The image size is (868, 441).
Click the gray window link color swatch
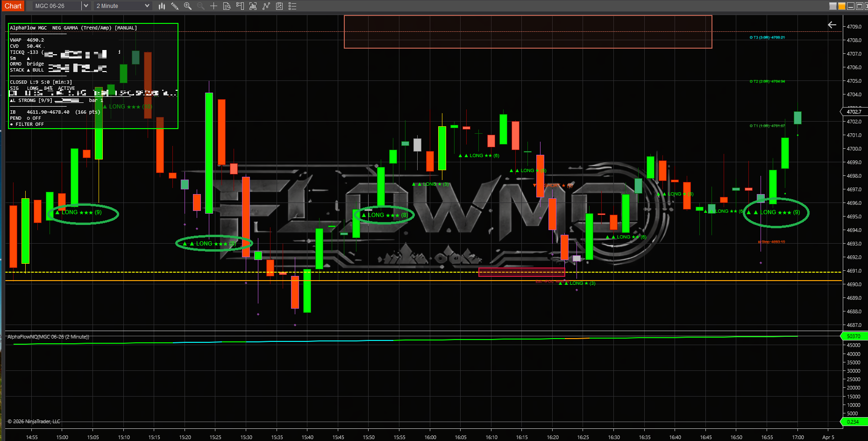[x=833, y=6]
